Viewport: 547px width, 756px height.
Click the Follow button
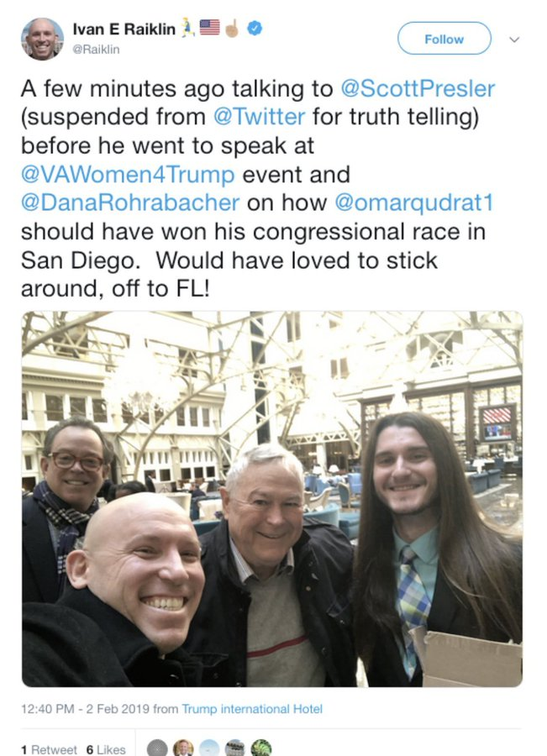pyautogui.click(x=444, y=39)
